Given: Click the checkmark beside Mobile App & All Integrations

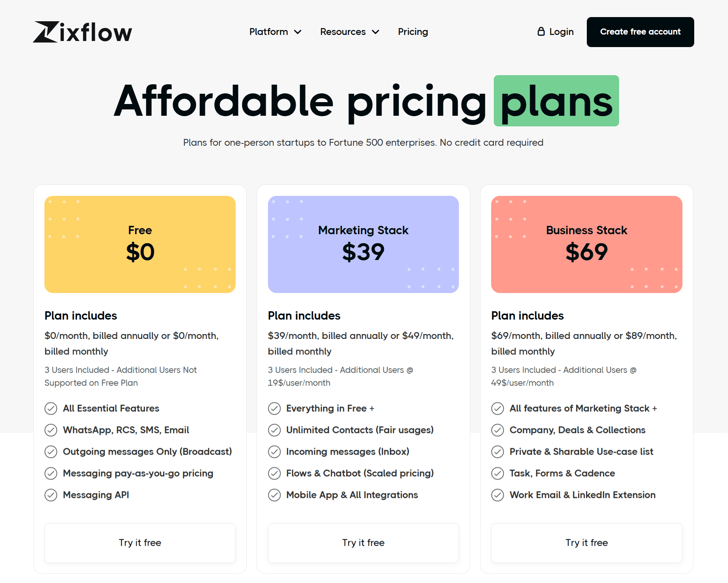Looking at the screenshot, I should click(274, 495).
